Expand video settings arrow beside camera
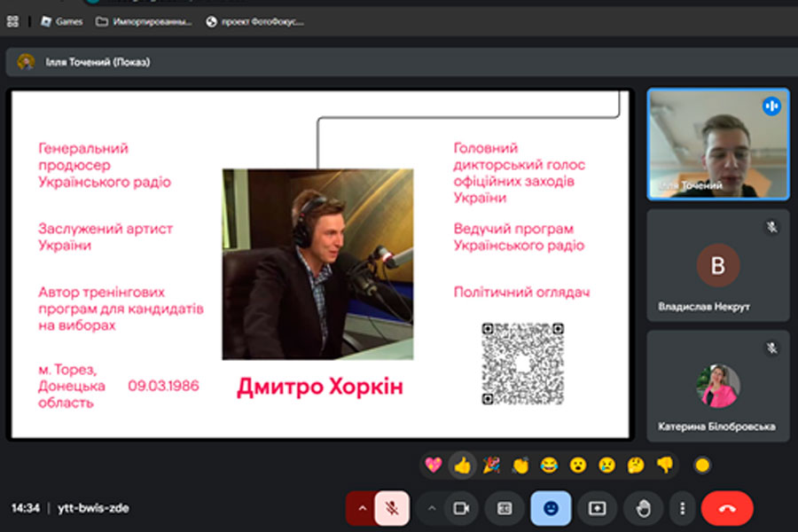The height and width of the screenshot is (532, 798). click(x=432, y=508)
